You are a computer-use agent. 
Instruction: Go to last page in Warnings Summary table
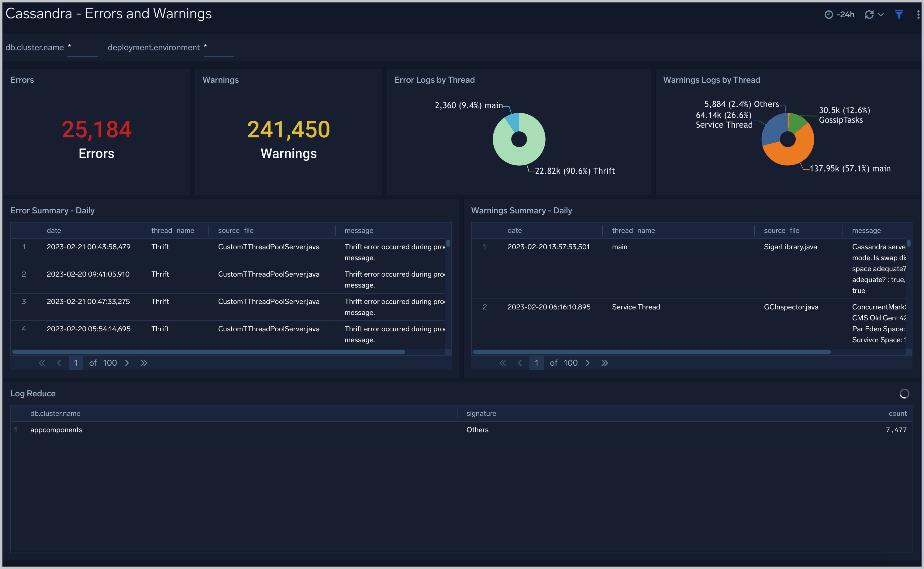[x=605, y=363]
